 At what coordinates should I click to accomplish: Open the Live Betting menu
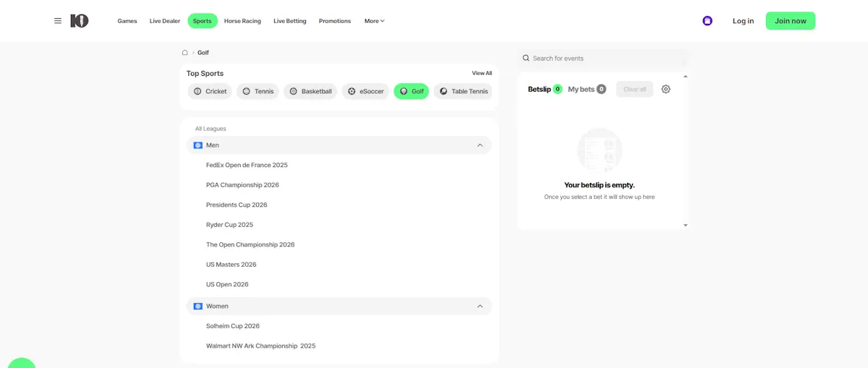click(290, 21)
